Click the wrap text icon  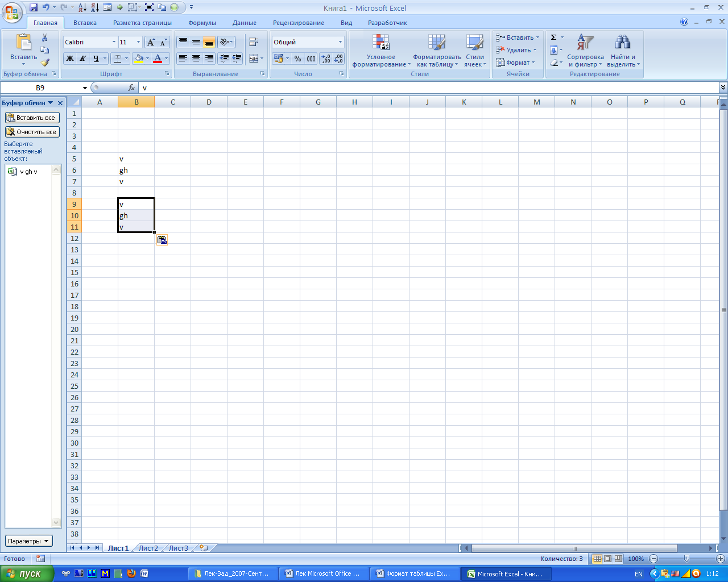click(254, 42)
